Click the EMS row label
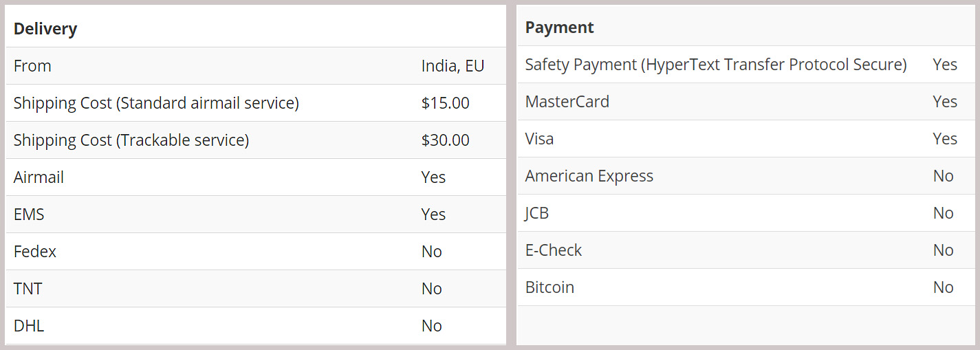 (29, 215)
